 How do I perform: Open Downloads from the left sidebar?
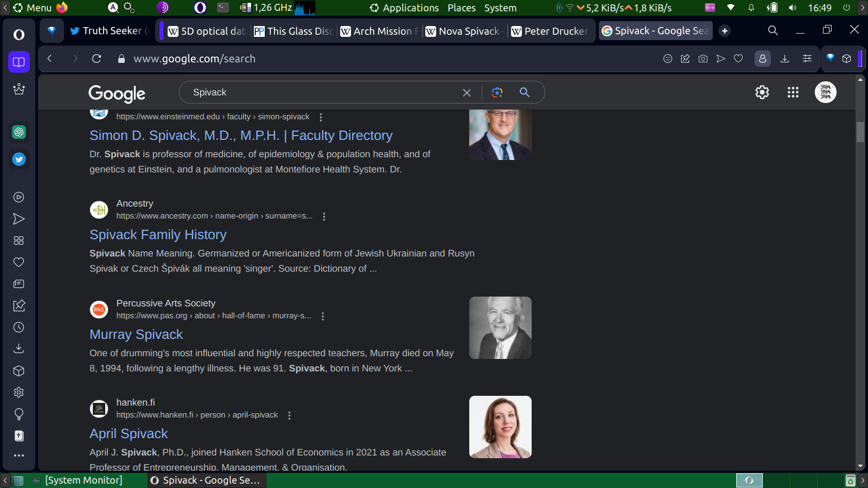click(x=19, y=349)
